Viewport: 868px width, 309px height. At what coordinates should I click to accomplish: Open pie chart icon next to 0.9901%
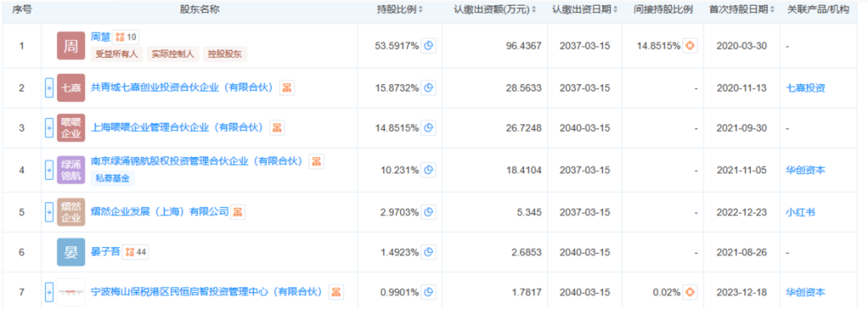coord(428,292)
